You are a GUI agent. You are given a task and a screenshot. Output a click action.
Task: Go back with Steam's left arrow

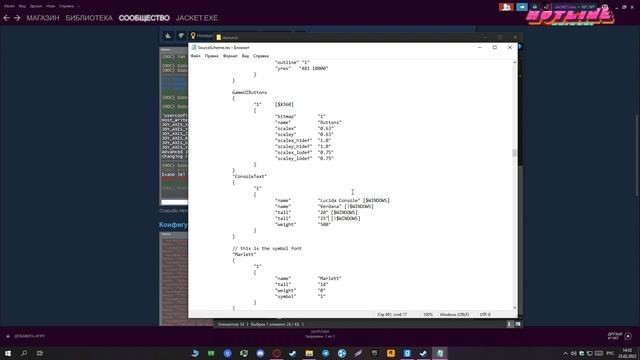point(7,18)
